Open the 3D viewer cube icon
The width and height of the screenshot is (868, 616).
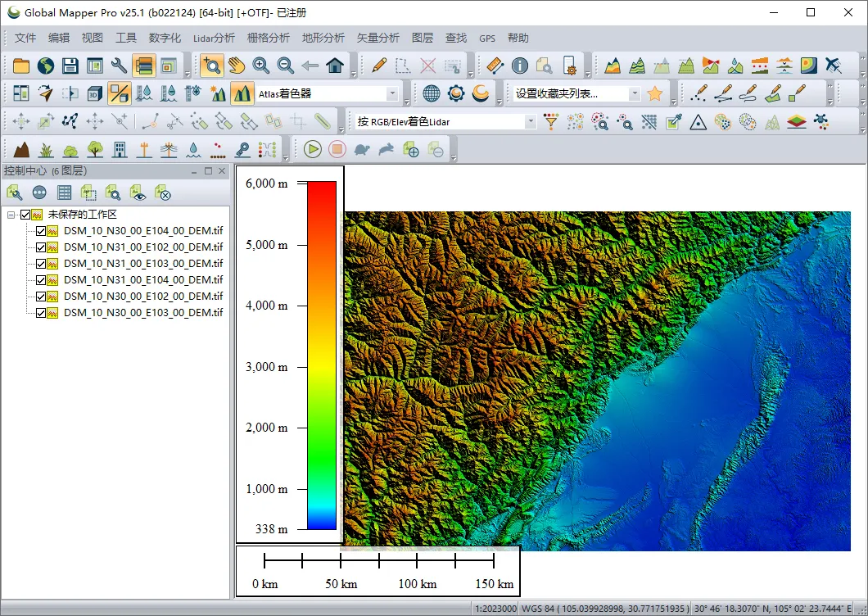94,93
